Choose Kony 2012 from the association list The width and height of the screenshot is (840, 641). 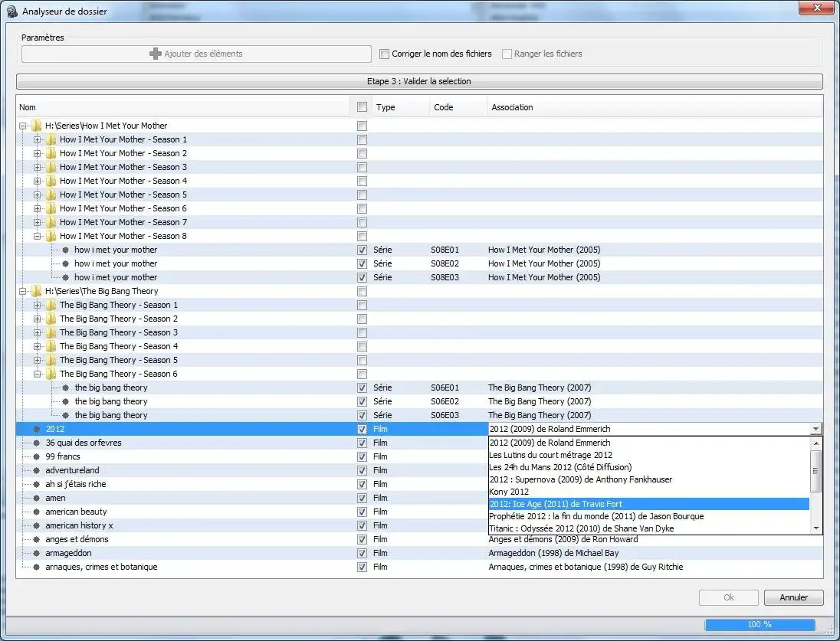pos(509,492)
